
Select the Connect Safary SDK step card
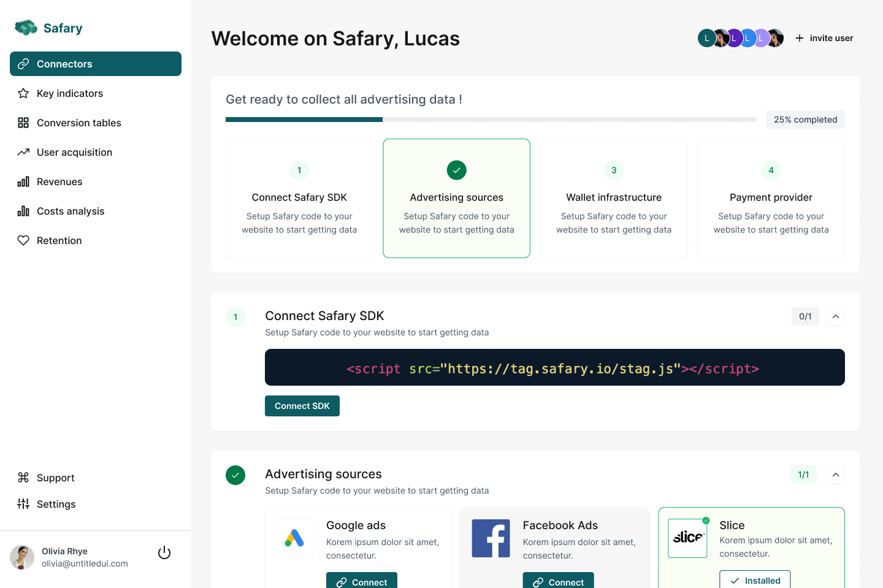(299, 198)
